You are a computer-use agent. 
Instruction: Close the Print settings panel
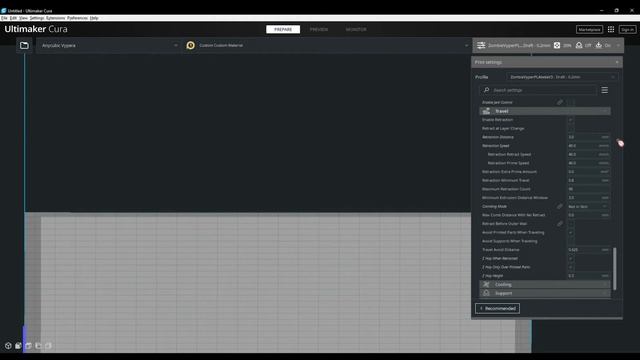(x=617, y=62)
